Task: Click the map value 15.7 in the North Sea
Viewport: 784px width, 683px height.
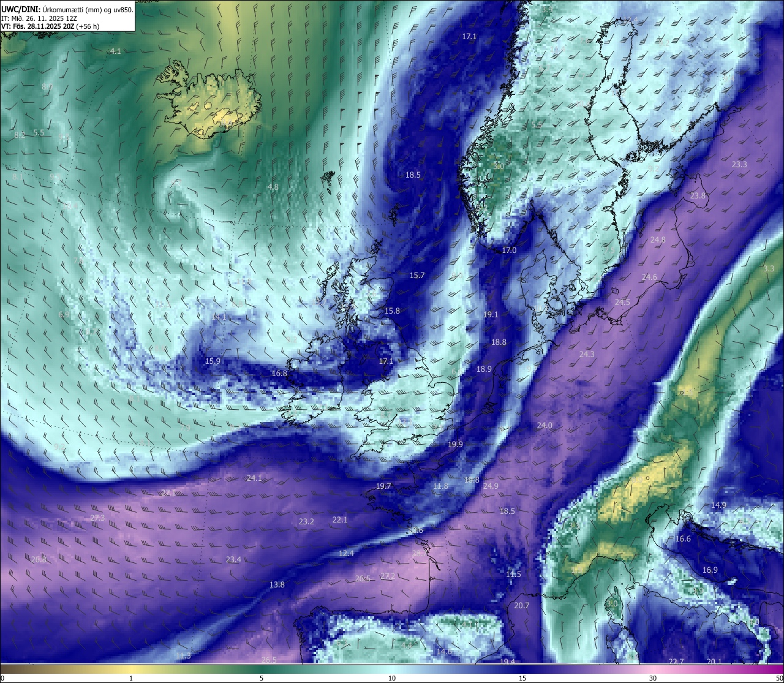Action: pyautogui.click(x=417, y=276)
